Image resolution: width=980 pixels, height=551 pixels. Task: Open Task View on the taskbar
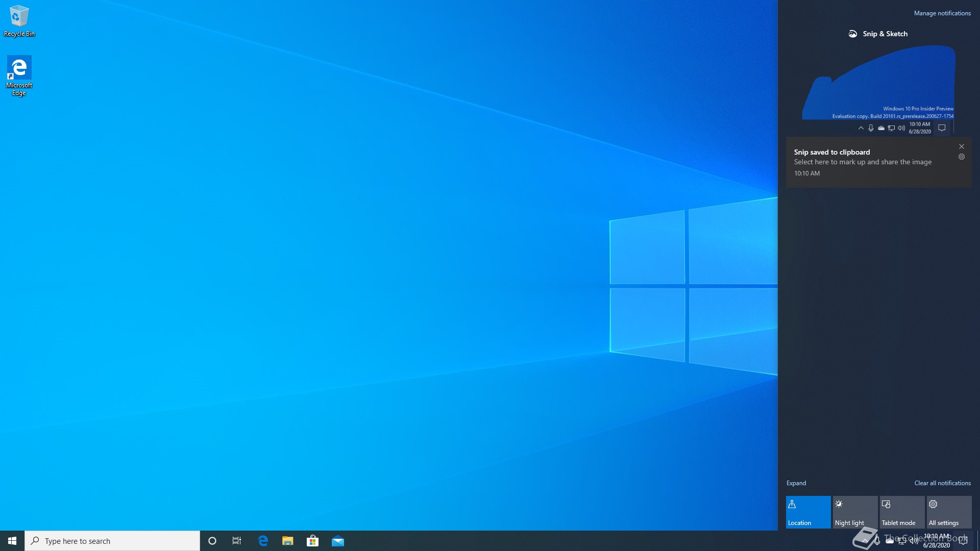(x=237, y=541)
